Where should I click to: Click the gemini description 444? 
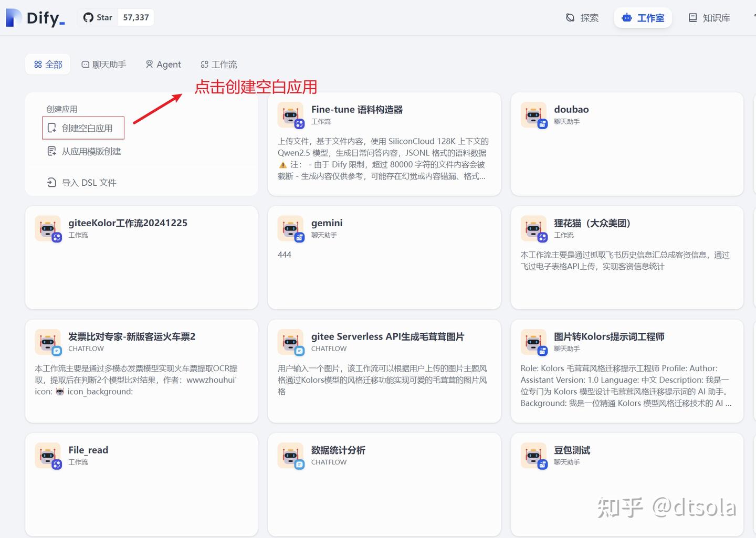click(284, 255)
